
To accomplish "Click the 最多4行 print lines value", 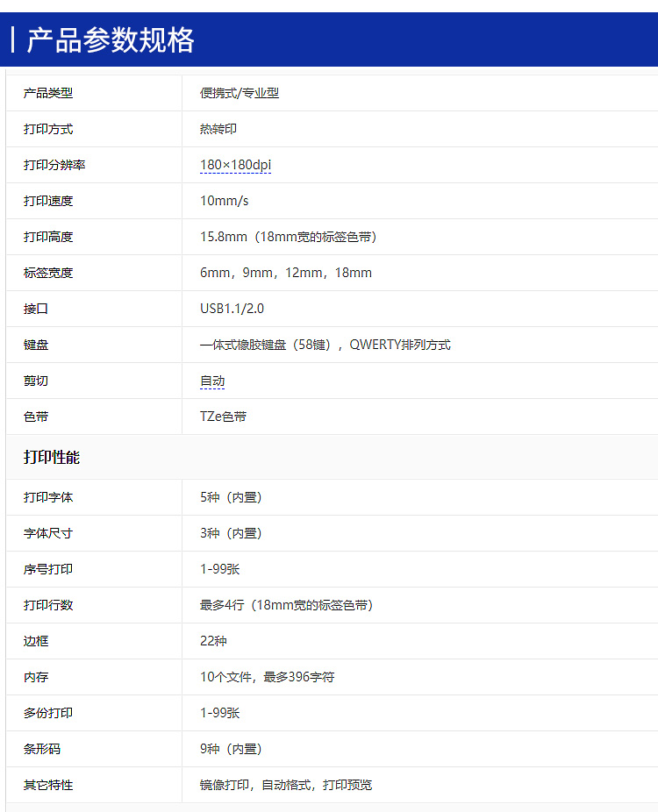I will (287, 605).
